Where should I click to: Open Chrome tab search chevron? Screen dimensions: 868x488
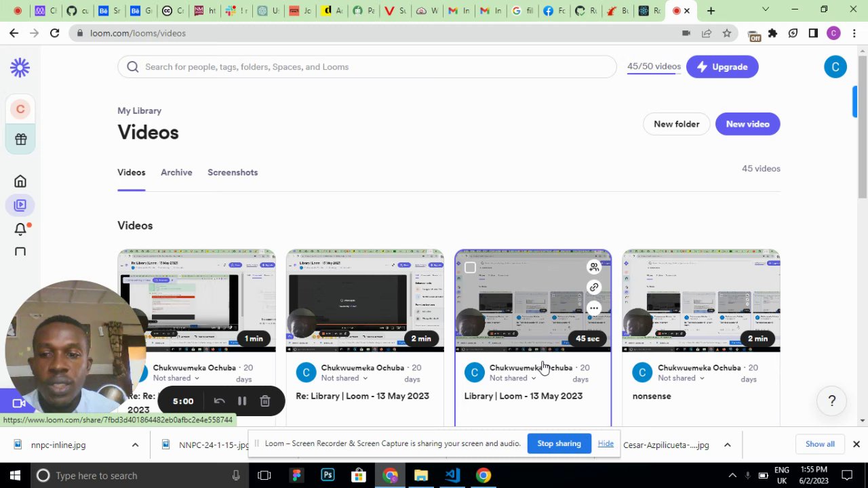point(766,10)
